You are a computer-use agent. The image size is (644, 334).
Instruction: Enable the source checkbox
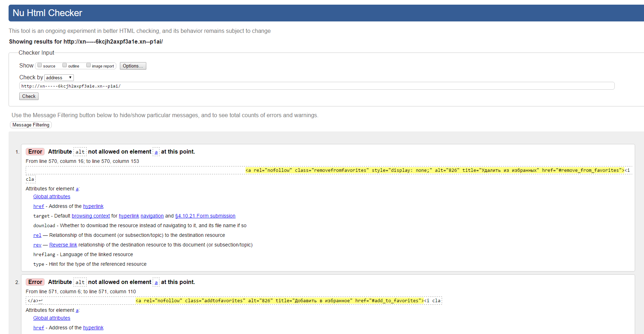(40, 65)
